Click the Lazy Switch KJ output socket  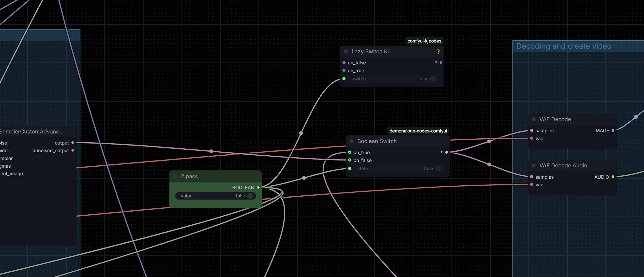point(441,62)
